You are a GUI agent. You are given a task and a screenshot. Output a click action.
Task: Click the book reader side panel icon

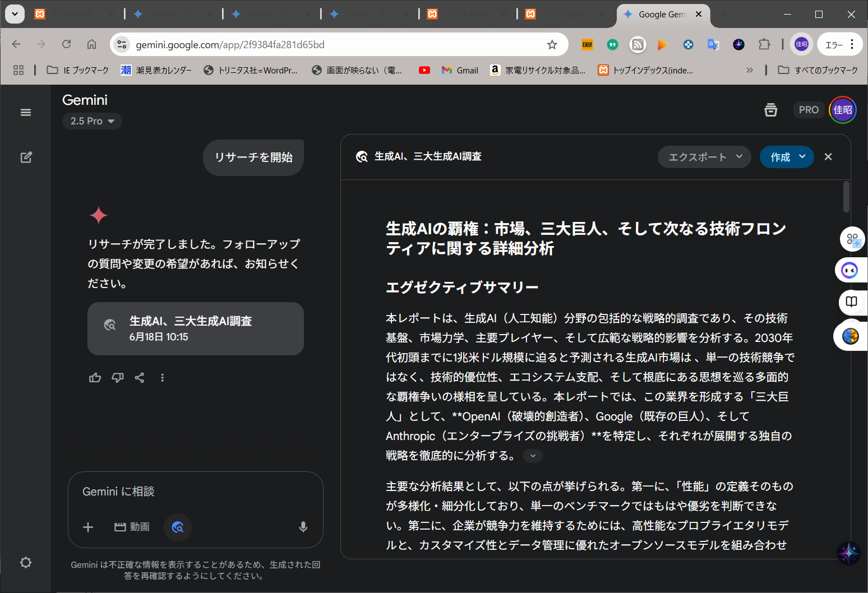click(x=851, y=302)
